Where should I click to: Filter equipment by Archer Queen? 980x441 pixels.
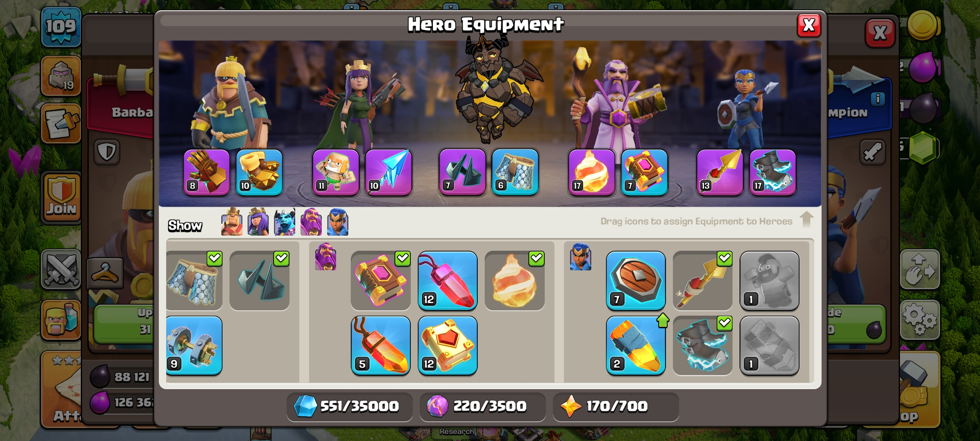[x=258, y=222]
